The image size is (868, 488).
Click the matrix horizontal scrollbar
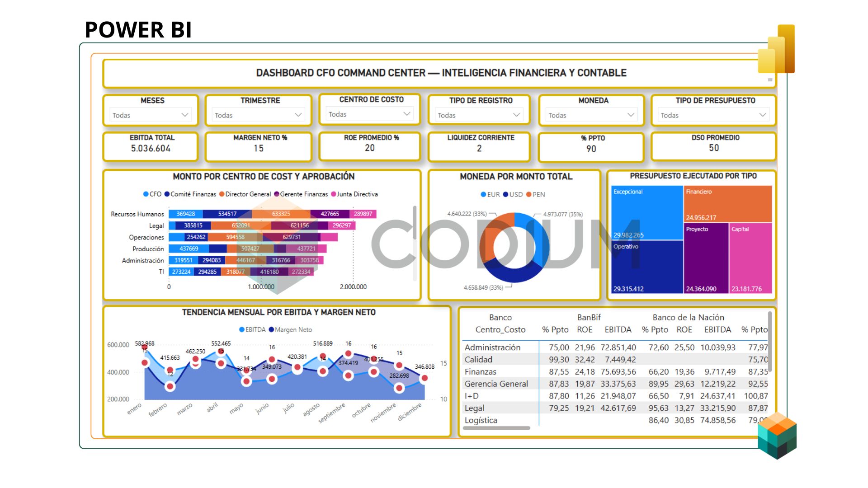[496, 428]
